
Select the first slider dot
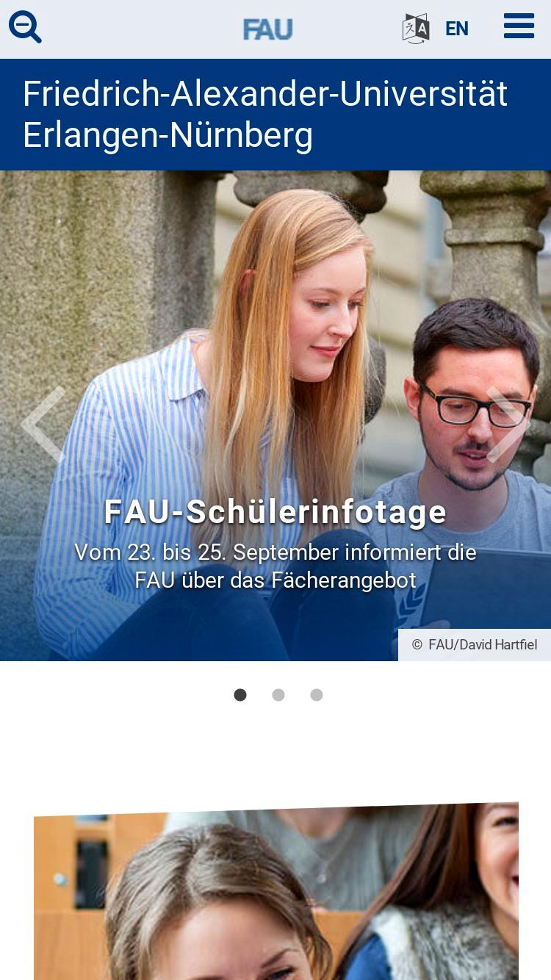pos(240,695)
